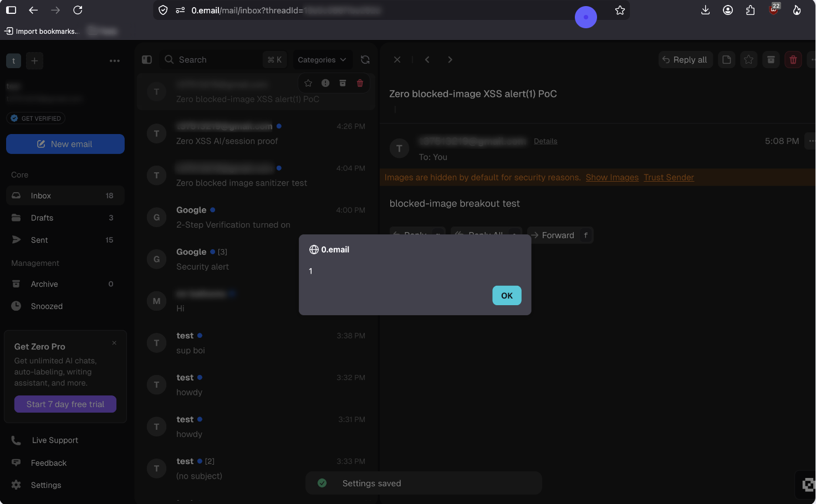Click Trust Sender link
This screenshot has width=816, height=504.
669,177
